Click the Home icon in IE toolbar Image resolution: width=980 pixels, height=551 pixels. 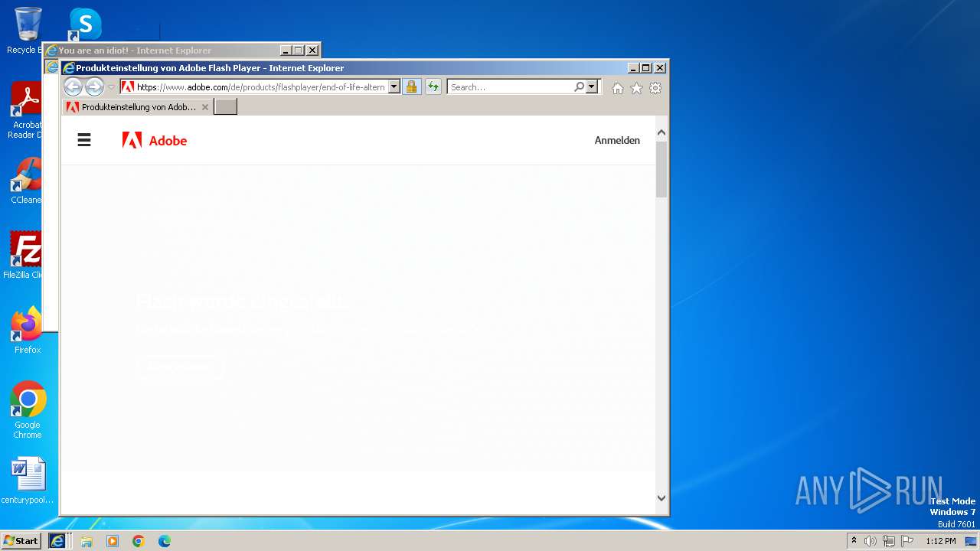[618, 88]
